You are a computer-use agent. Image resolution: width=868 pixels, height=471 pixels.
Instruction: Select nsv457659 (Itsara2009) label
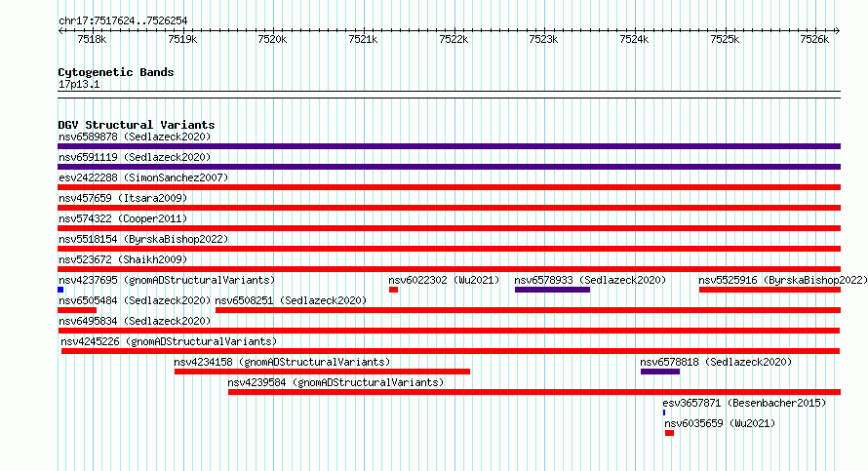[x=123, y=198]
